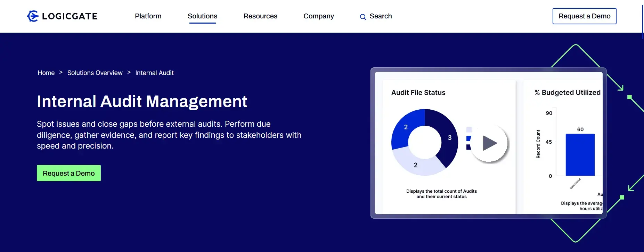Click the Internal Audit breadcrumb item
Image resolution: width=644 pixels, height=252 pixels.
click(x=154, y=73)
